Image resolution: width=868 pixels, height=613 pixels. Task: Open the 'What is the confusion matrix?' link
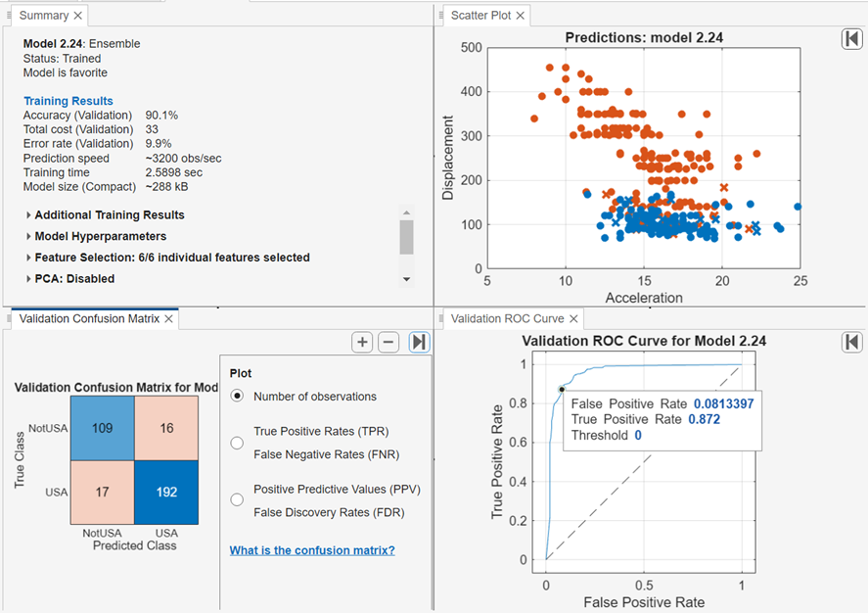312,550
